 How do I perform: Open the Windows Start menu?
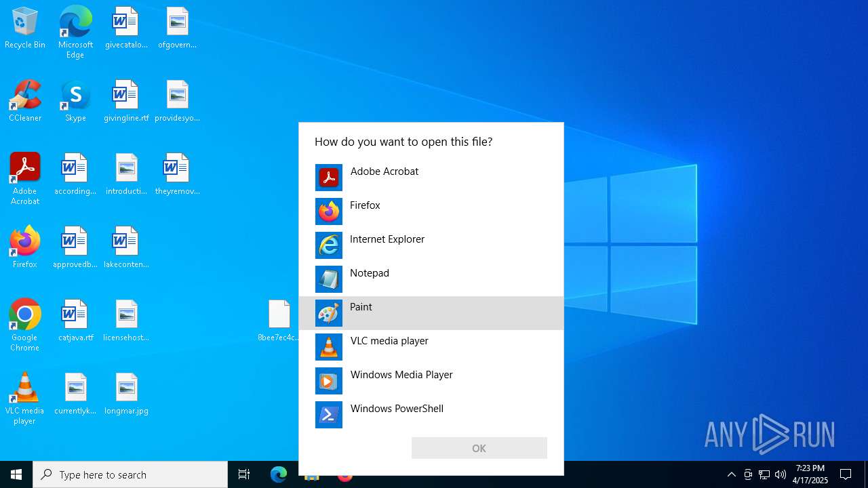(x=16, y=474)
